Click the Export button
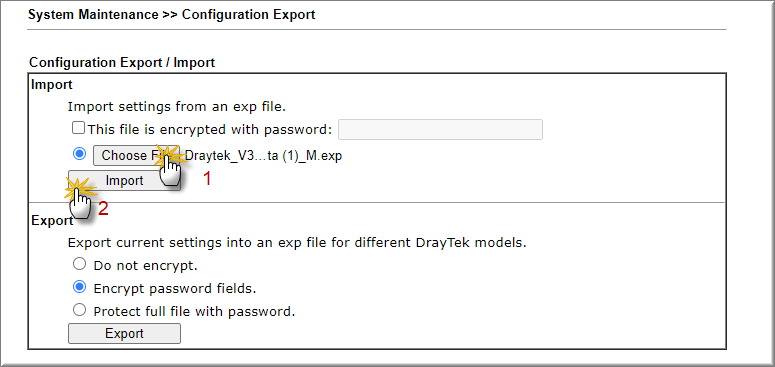775x367 pixels. (124, 333)
